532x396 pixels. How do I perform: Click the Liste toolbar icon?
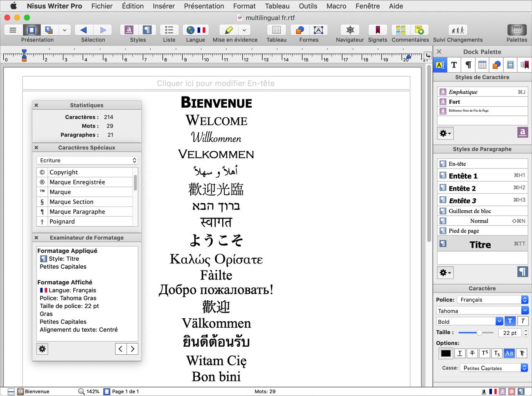point(169,30)
